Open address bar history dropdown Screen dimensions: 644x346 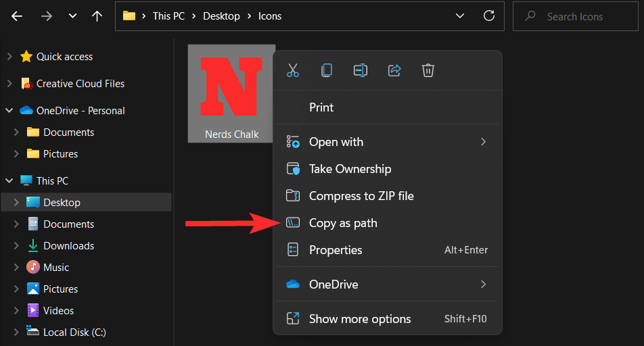[x=460, y=16]
